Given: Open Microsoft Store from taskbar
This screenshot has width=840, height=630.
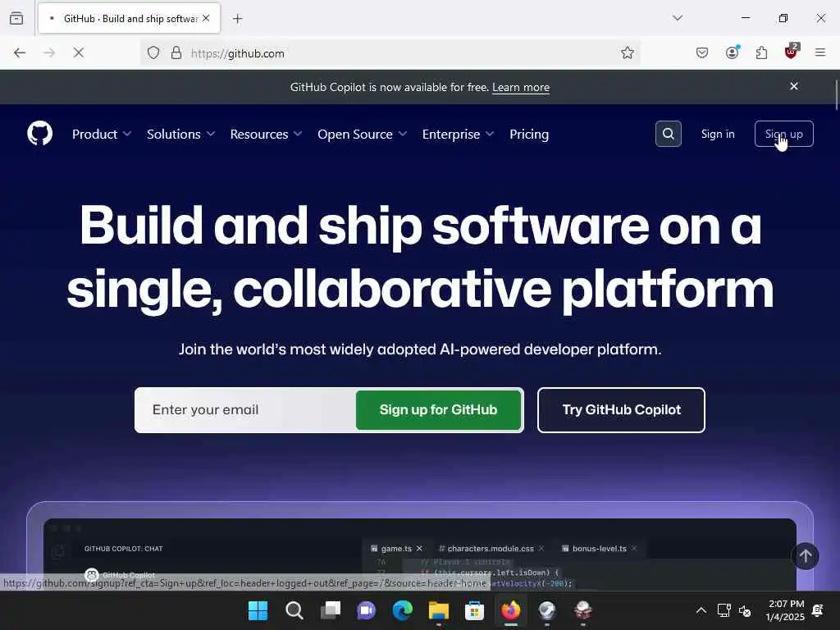Looking at the screenshot, I should coord(475,610).
